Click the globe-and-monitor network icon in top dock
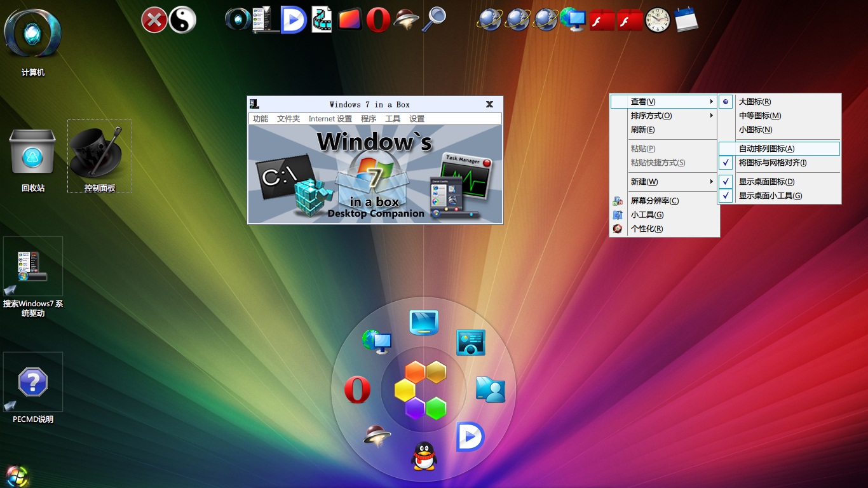Image resolution: width=868 pixels, height=488 pixels. tap(573, 20)
